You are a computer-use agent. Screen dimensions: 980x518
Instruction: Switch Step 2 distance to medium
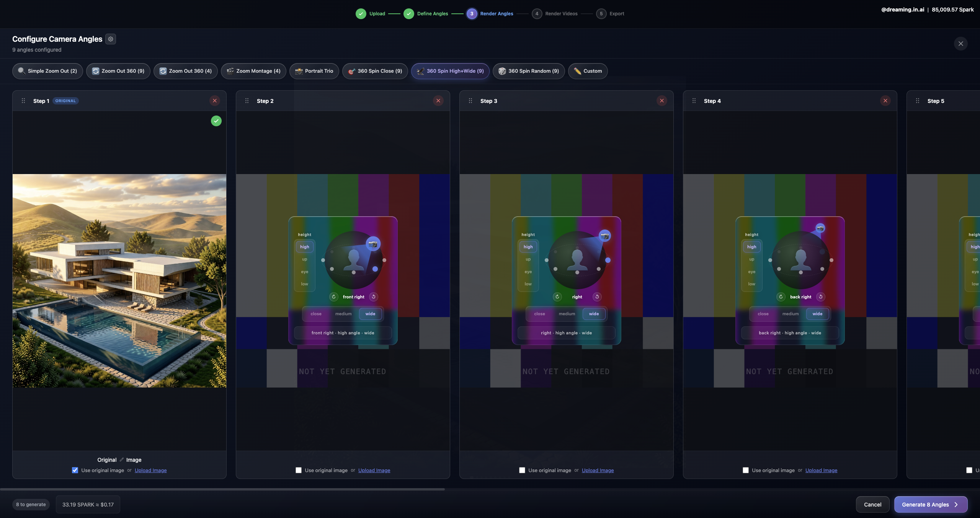click(343, 314)
